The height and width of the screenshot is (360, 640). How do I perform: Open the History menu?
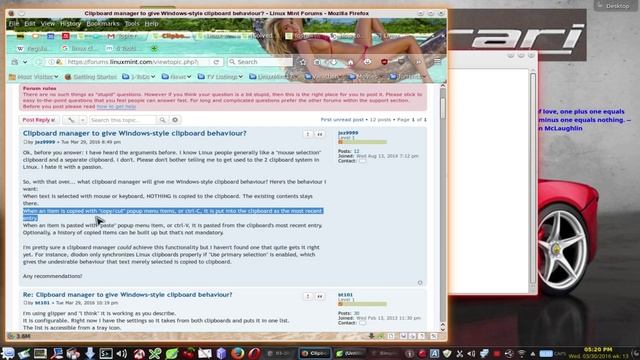coord(70,24)
